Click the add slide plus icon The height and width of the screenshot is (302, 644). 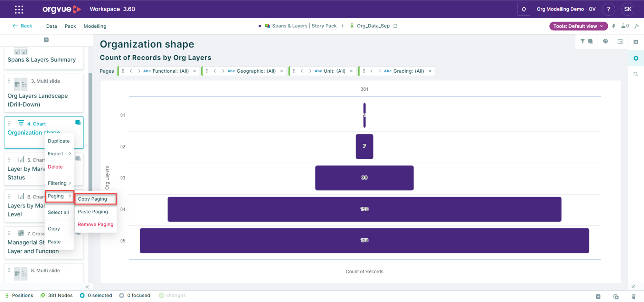click(46, 40)
